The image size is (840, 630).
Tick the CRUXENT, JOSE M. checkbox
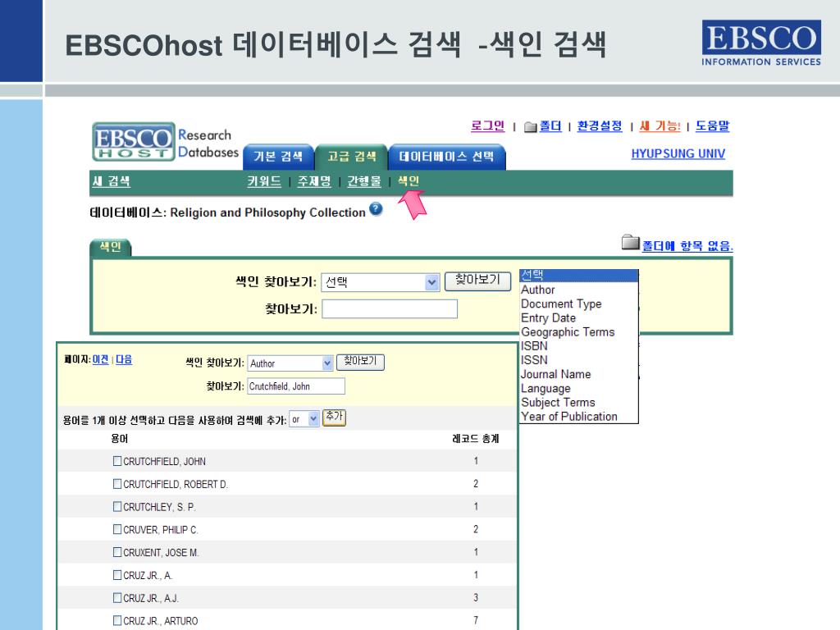point(117,552)
